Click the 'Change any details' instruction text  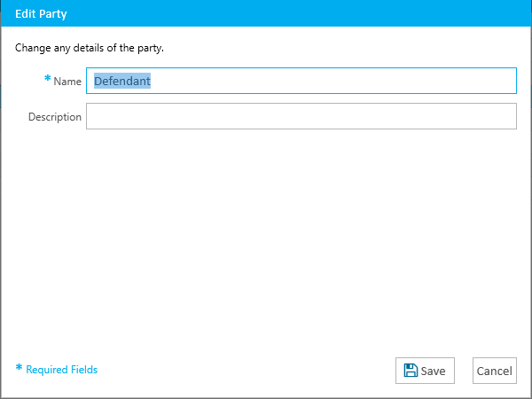[90, 48]
